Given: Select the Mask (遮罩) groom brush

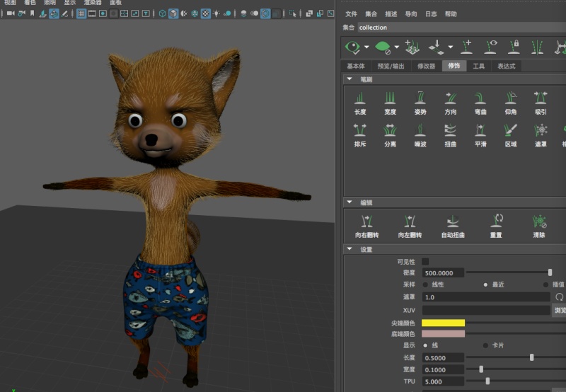Looking at the screenshot, I should click(541, 135).
